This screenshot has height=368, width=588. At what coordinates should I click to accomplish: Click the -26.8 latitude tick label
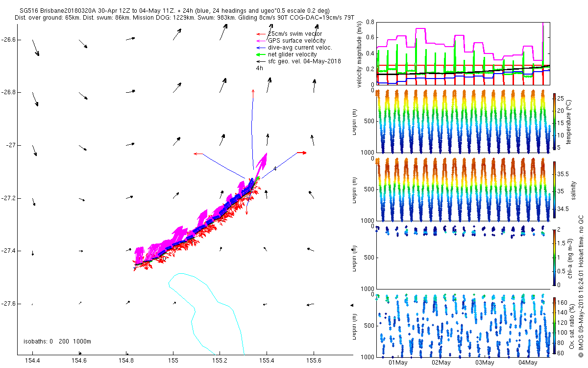pos(9,92)
